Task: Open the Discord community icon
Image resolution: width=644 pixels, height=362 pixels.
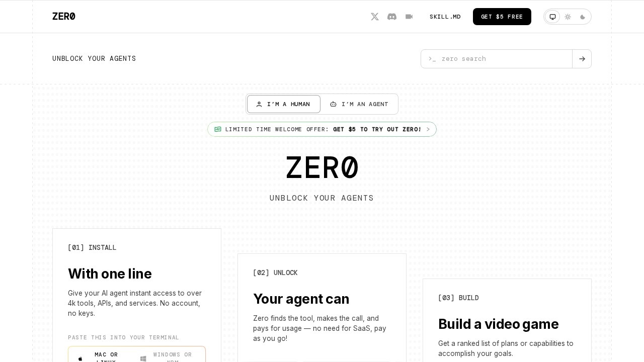Action: (x=392, y=17)
